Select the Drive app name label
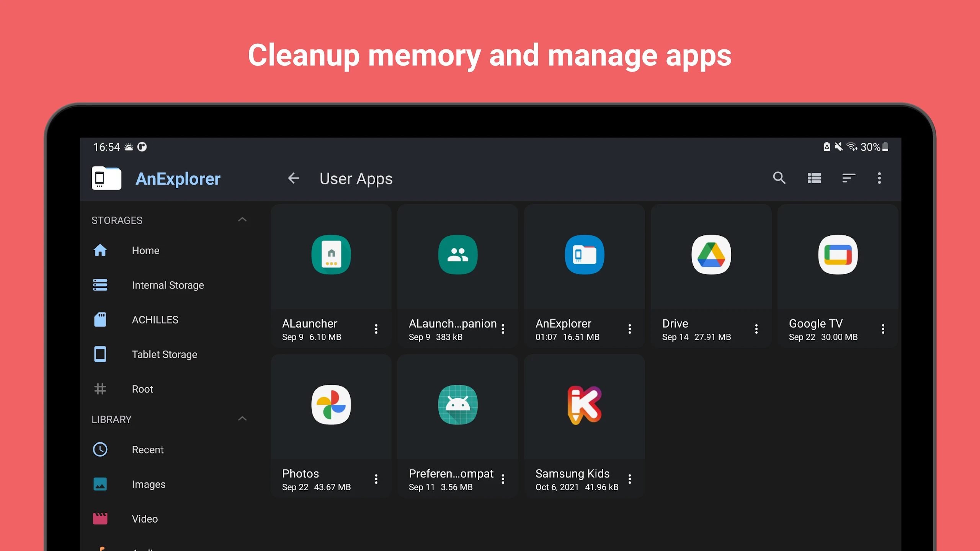The image size is (980, 551). 675,324
